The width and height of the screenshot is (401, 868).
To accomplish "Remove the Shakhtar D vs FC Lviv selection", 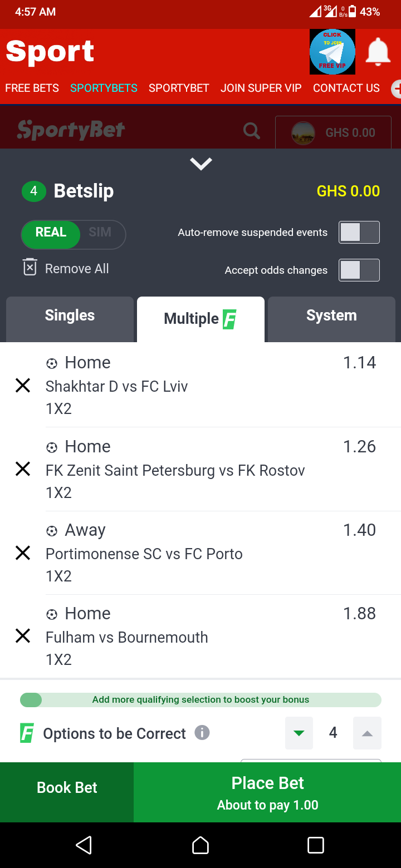I will [x=23, y=386].
